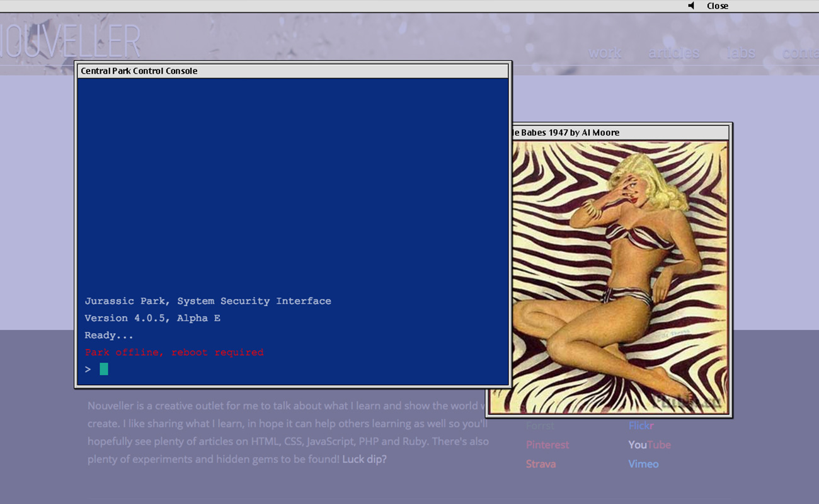819x504 pixels.
Task: Open the Strava link
Action: pyautogui.click(x=541, y=464)
